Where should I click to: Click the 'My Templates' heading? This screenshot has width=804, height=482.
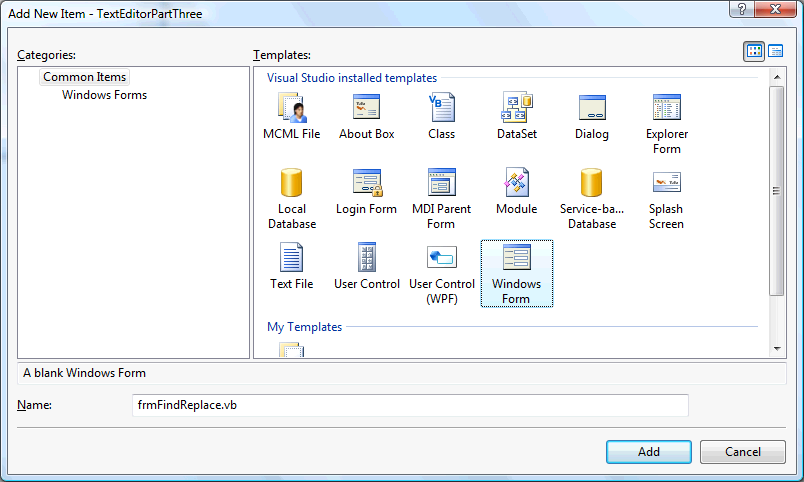[x=305, y=327]
